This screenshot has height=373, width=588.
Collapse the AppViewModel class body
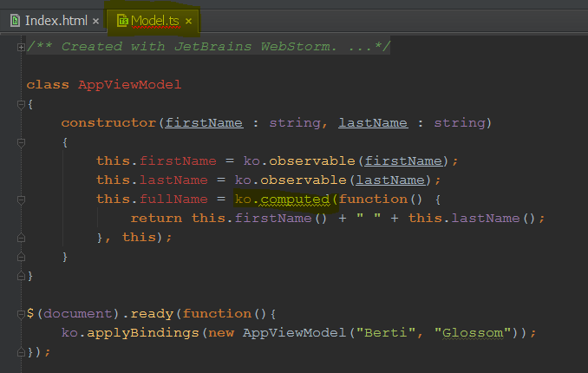pos(20,104)
